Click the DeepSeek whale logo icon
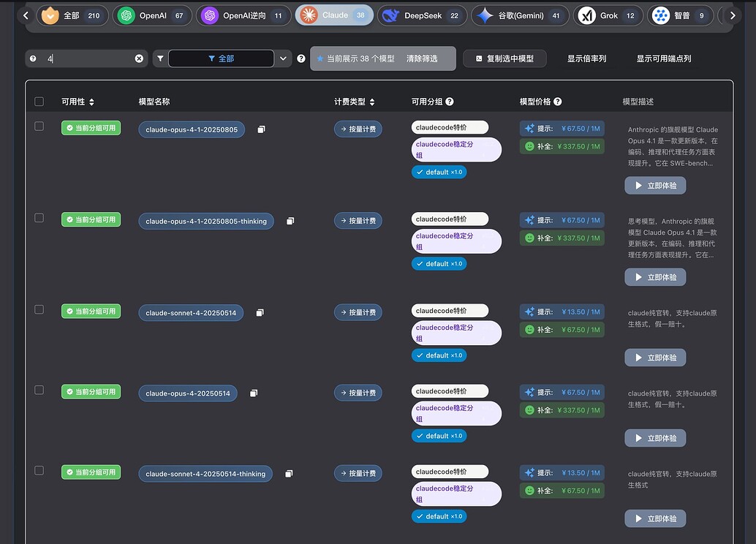 tap(390, 15)
